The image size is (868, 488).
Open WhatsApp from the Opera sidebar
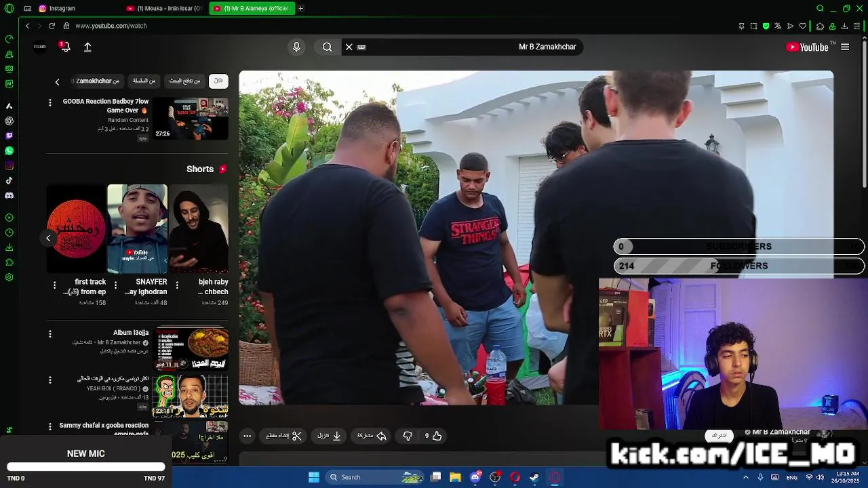tap(9, 150)
